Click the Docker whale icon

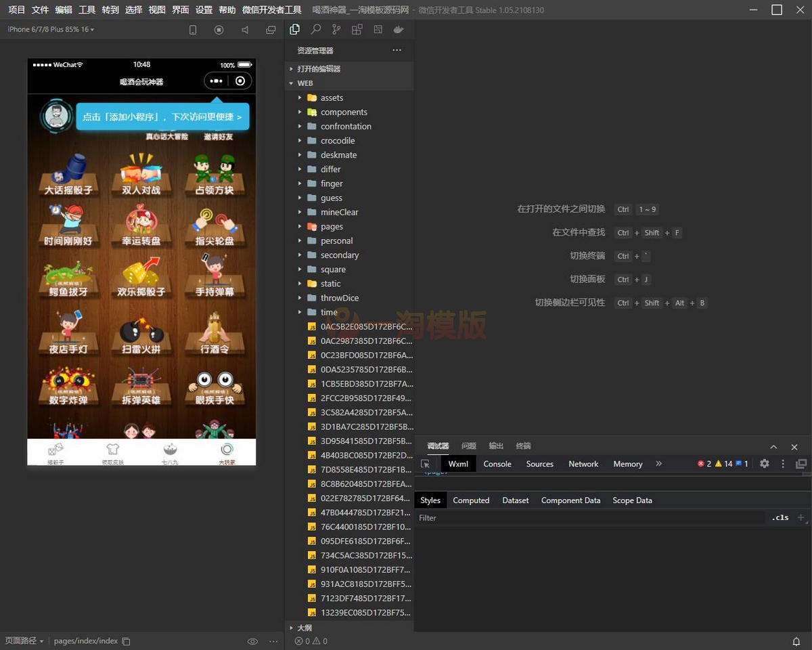[399, 30]
